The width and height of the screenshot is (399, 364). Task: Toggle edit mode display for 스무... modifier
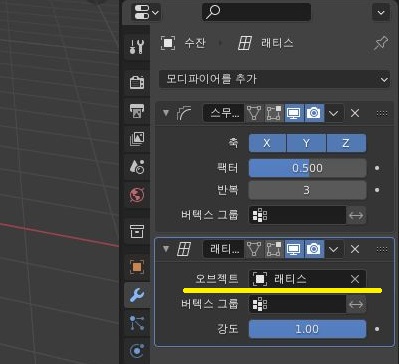point(274,113)
